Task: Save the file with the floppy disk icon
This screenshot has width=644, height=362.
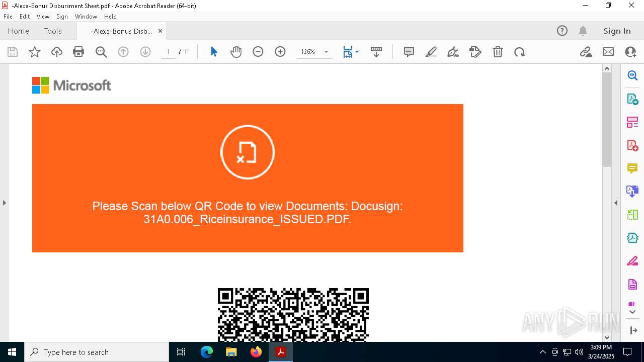Action: pyautogui.click(x=13, y=52)
